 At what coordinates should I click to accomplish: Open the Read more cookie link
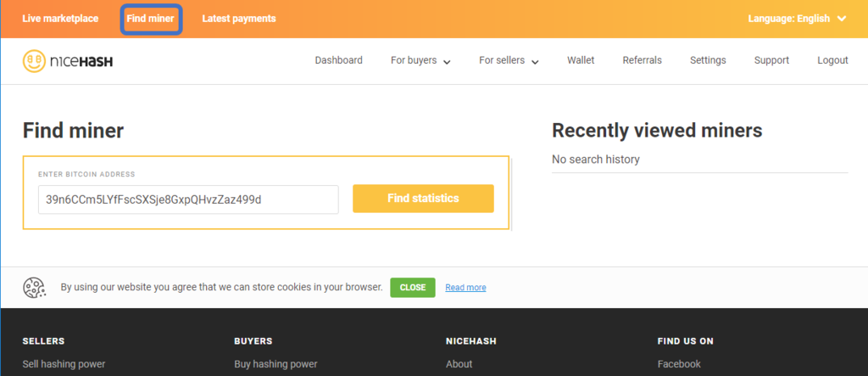[x=465, y=287]
